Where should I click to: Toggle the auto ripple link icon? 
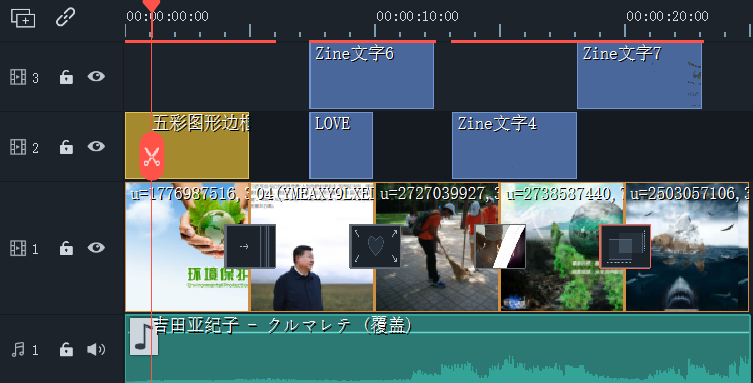[65, 17]
